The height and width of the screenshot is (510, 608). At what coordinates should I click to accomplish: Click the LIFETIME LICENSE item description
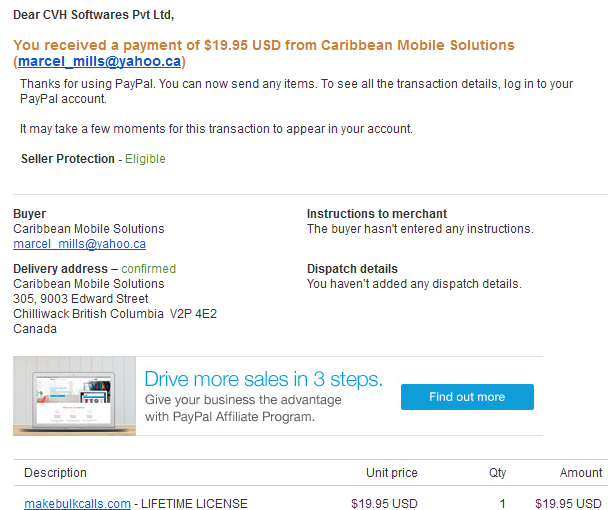click(x=194, y=503)
